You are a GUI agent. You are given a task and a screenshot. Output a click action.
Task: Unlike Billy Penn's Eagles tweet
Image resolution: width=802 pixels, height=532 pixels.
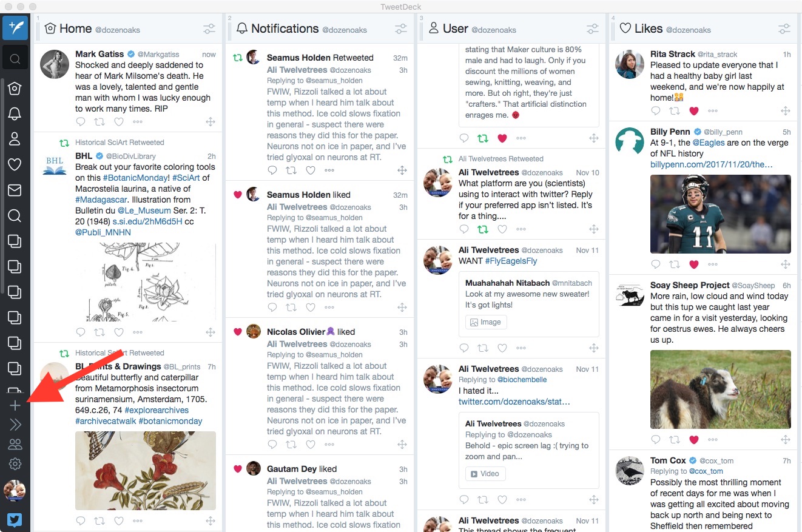pos(694,264)
